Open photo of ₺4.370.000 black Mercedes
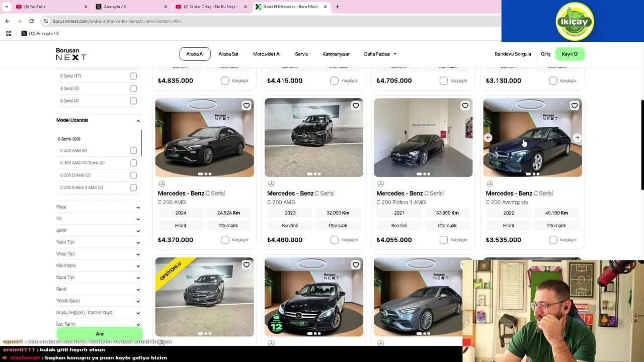This screenshot has height=362, width=644. pyautogui.click(x=204, y=138)
